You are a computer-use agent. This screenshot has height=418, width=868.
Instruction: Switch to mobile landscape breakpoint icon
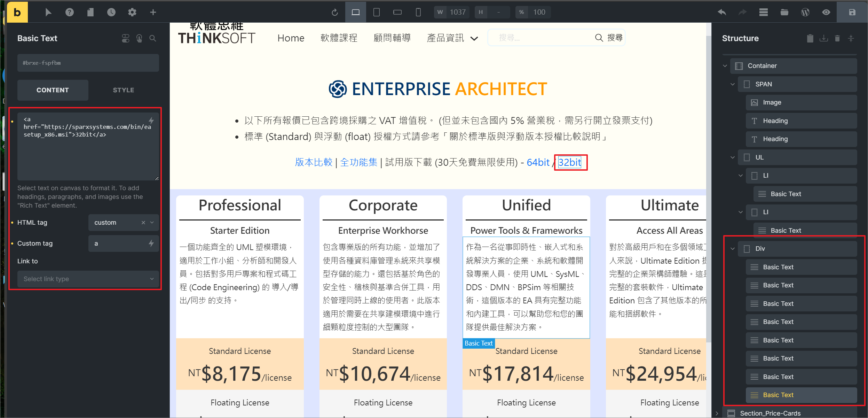tap(397, 12)
